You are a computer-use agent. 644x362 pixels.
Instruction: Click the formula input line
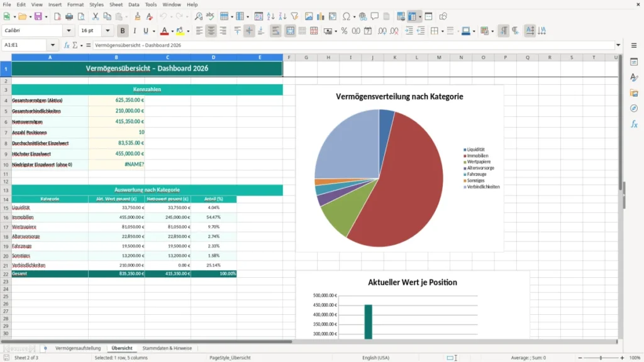click(x=353, y=45)
